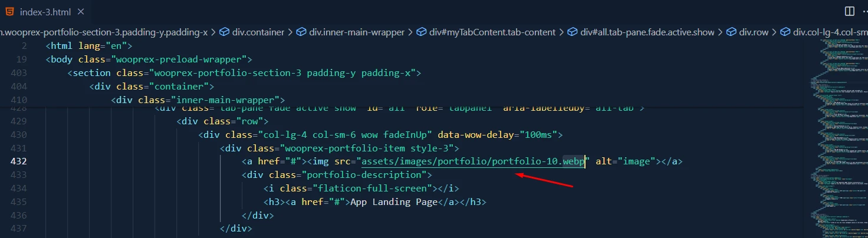Click the portfolio-10.webp image path link
The image size is (868, 238).
pos(472,161)
